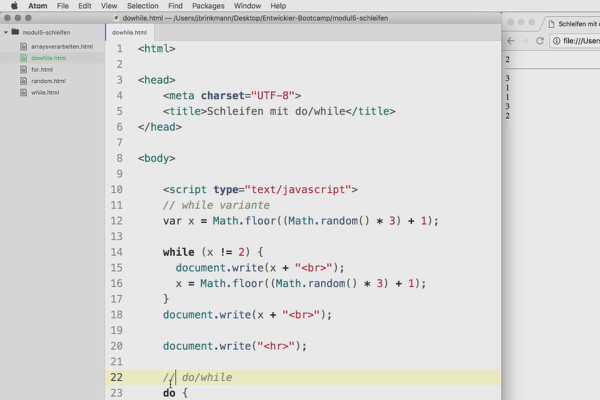Open the Packages menu

tap(208, 6)
